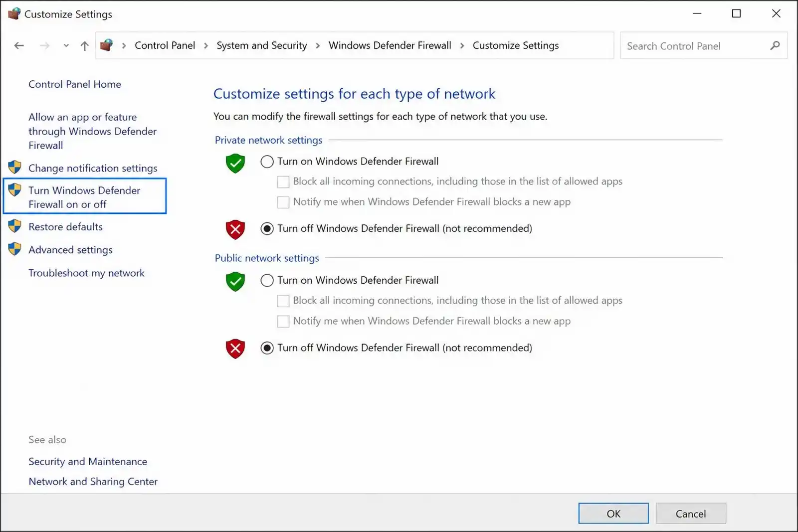
Task: Click the search magnifier icon
Action: coord(775,46)
